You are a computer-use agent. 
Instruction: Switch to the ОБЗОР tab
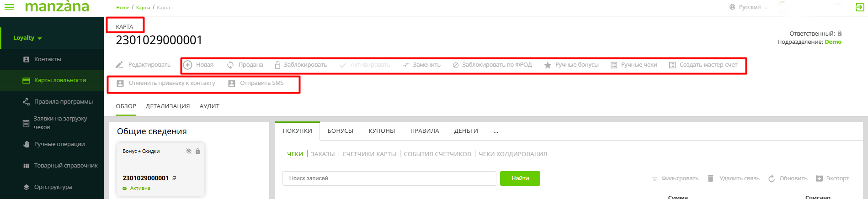point(126,106)
